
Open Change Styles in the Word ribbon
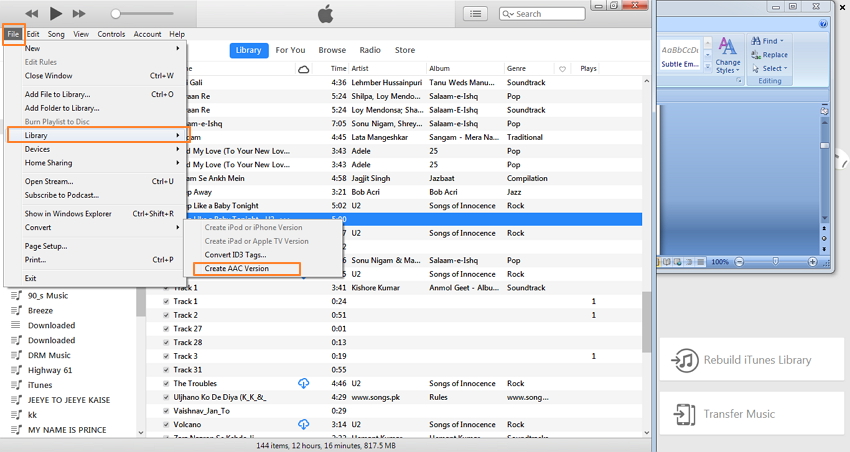tap(727, 55)
